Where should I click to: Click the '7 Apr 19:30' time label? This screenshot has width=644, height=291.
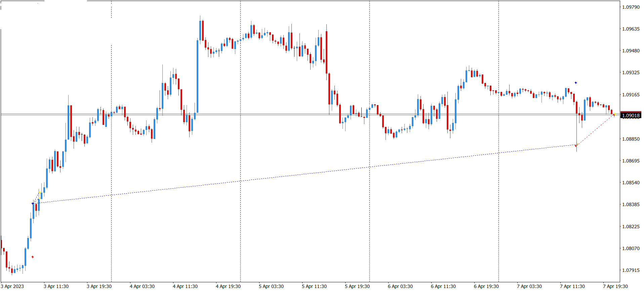coord(615,286)
